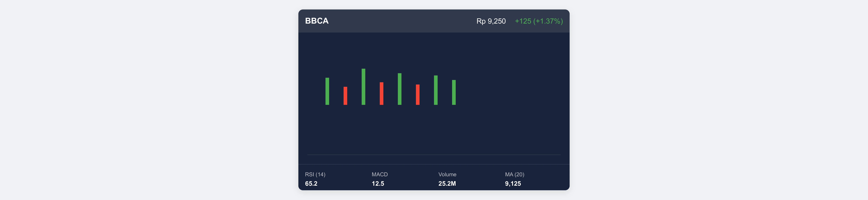Screen dimensions: 868x200
Task: Click the first red candlestick bar
Action: (x=345, y=96)
